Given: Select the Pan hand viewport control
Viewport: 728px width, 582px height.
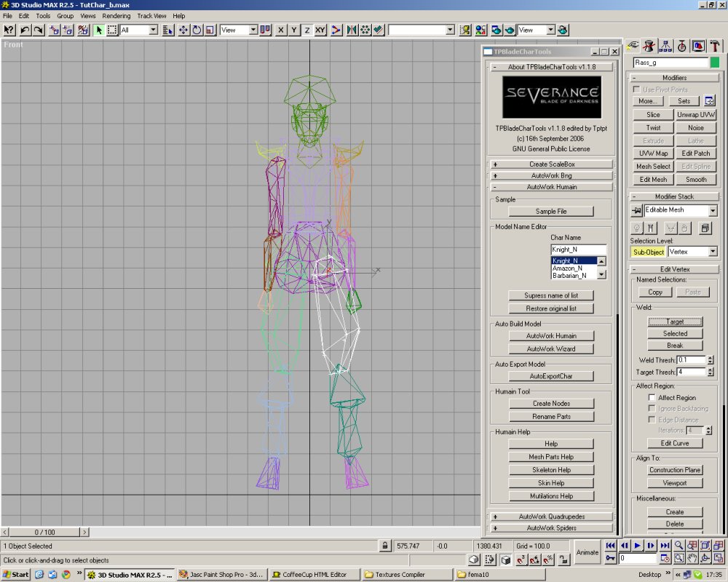Looking at the screenshot, I should point(692,558).
